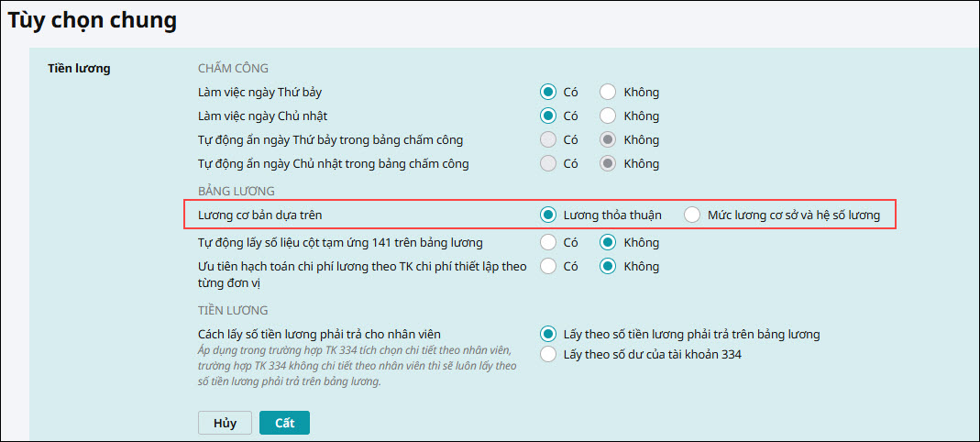
Task: Pick 'Không' for Tự động ẩn ngày Thứ bảy
Action: [x=607, y=139]
